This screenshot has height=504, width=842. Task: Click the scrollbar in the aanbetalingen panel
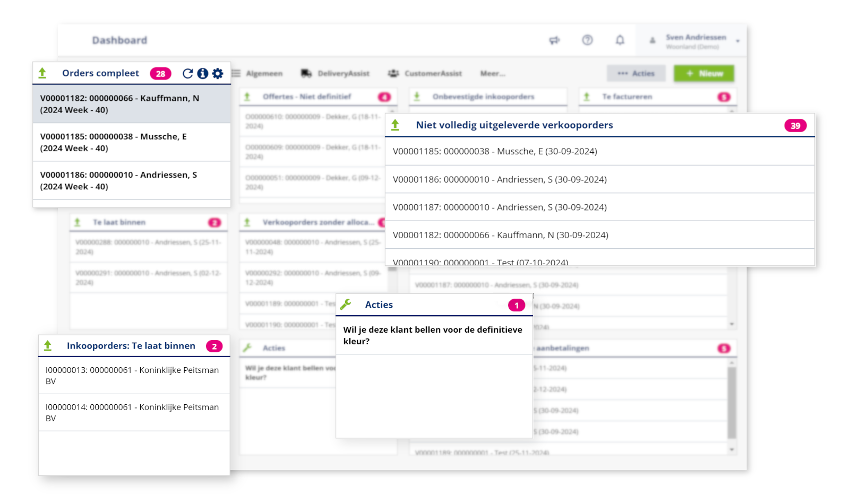[732, 403]
